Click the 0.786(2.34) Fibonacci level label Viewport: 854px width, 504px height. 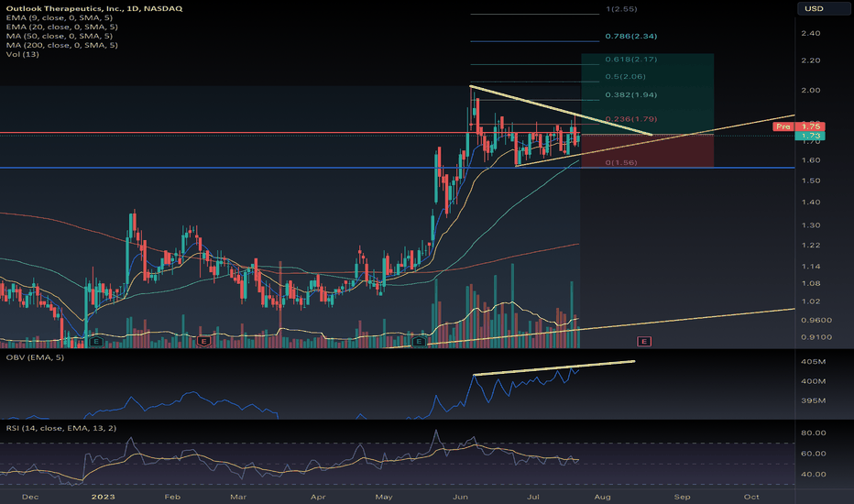click(x=631, y=37)
